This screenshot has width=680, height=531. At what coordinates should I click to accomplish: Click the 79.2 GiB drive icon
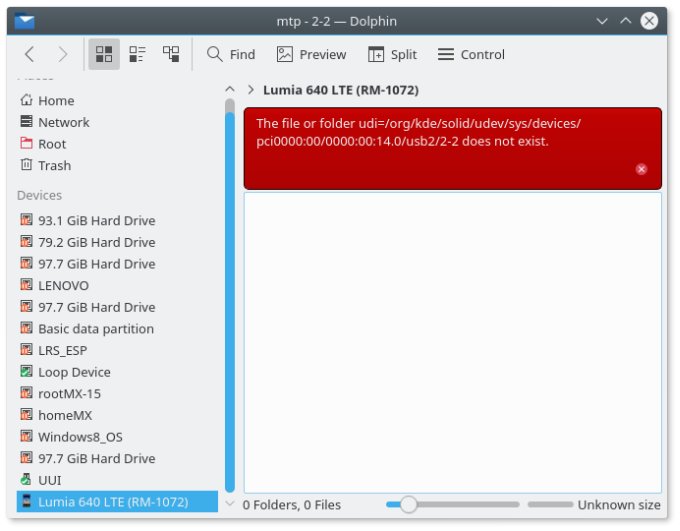point(26,241)
